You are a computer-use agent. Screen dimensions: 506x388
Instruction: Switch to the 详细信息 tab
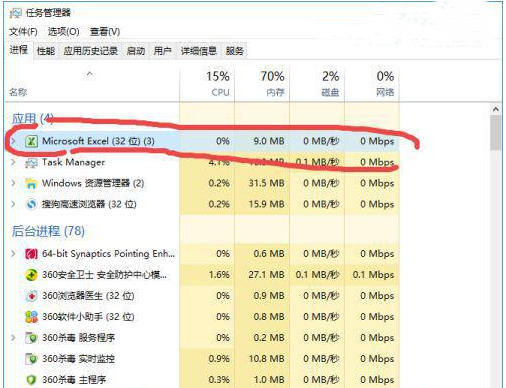[x=199, y=51]
